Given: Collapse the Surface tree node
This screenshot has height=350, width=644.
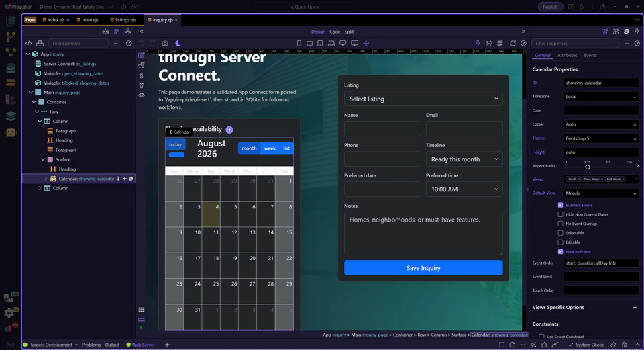Looking at the screenshot, I should coord(43,160).
